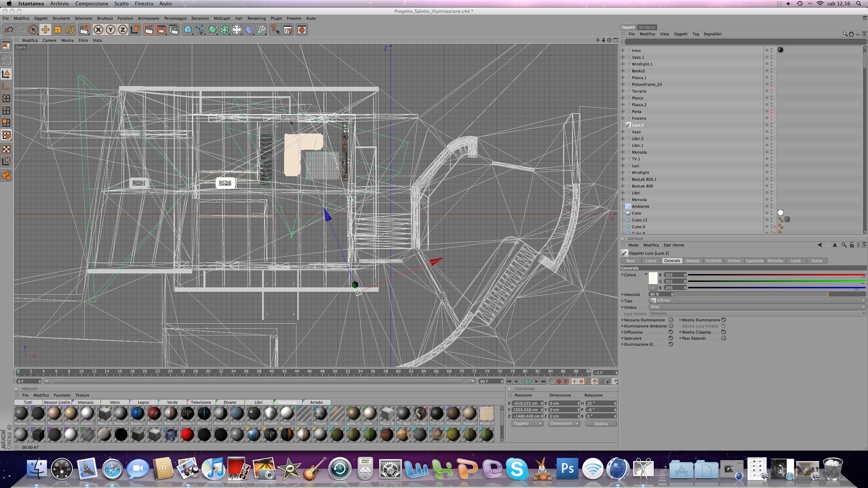Screen dimensions: 868x488
Task: Play the animation forward
Action: (530, 382)
